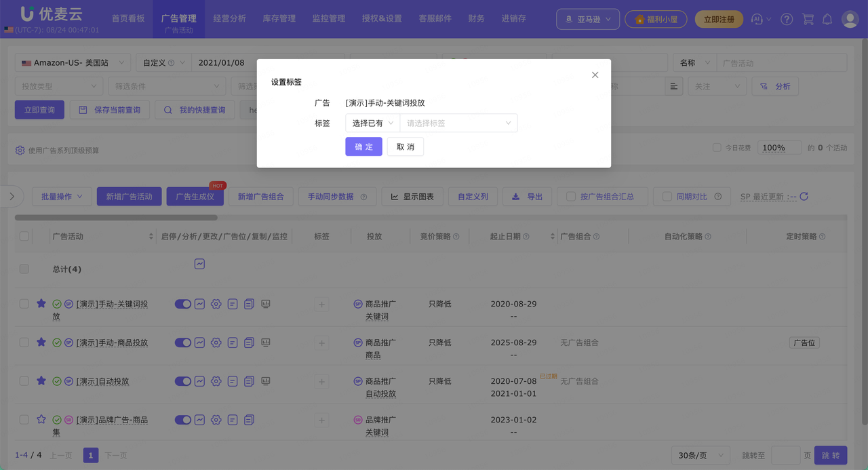Open the 自定义 date range dropdown

tap(163, 63)
